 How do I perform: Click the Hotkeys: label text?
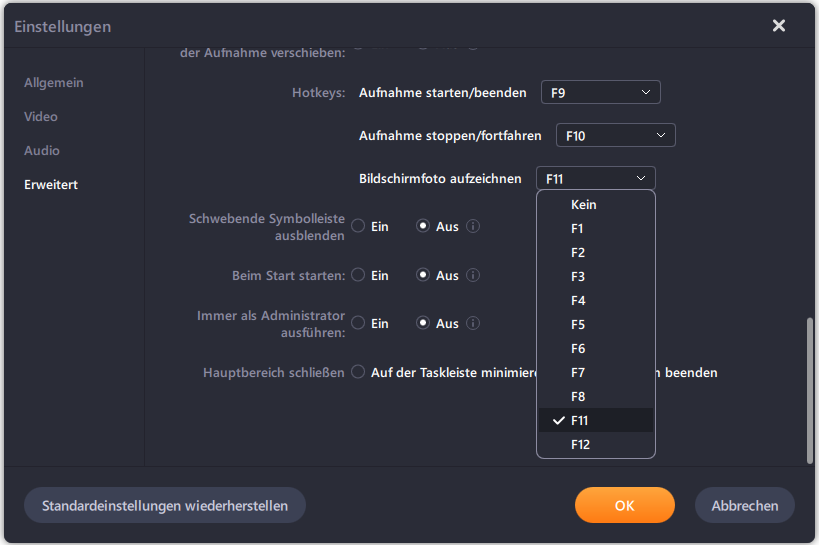[x=319, y=92]
